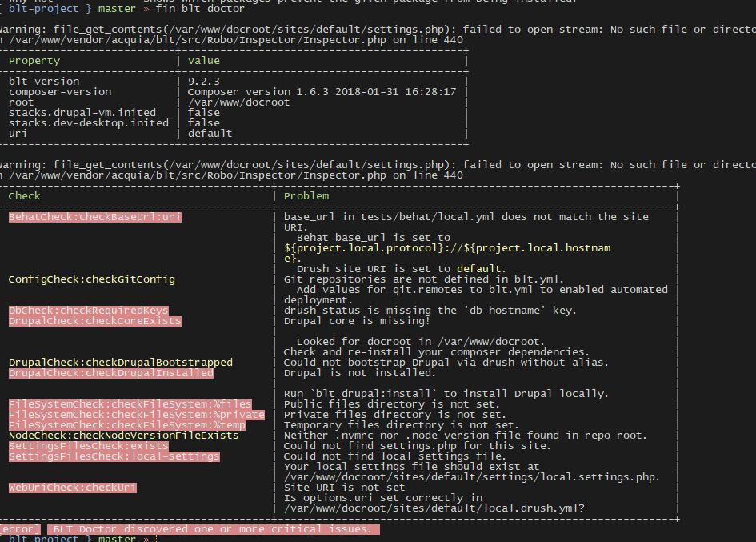Click the 'stacks.drupal-vm.inited' property

point(82,112)
